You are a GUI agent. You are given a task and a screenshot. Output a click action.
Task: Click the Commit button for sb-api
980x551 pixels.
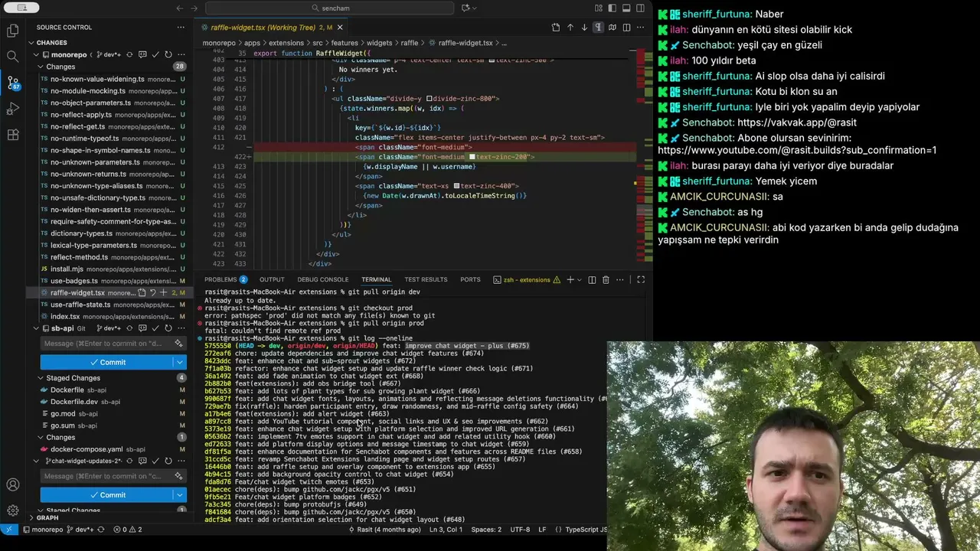pyautogui.click(x=106, y=362)
